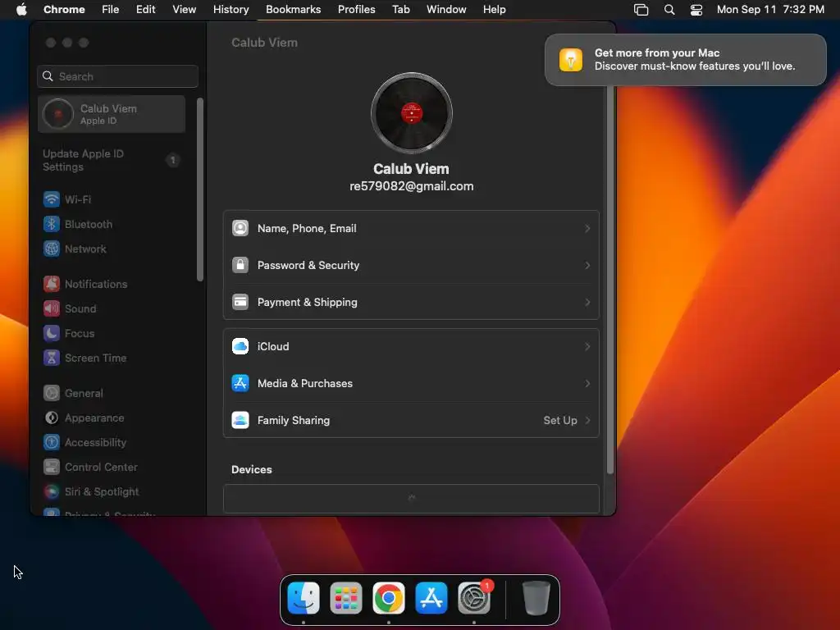The image size is (840, 630).
Task: Open the Chrome application menu
Action: coord(64,10)
